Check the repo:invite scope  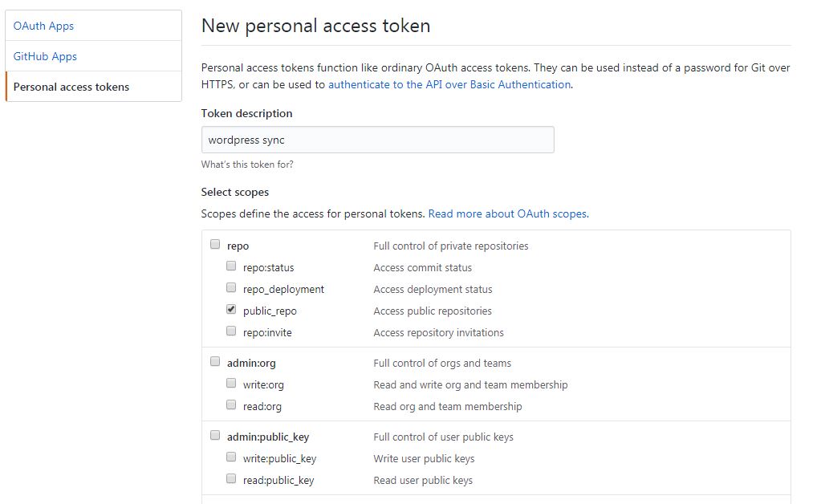tap(231, 331)
